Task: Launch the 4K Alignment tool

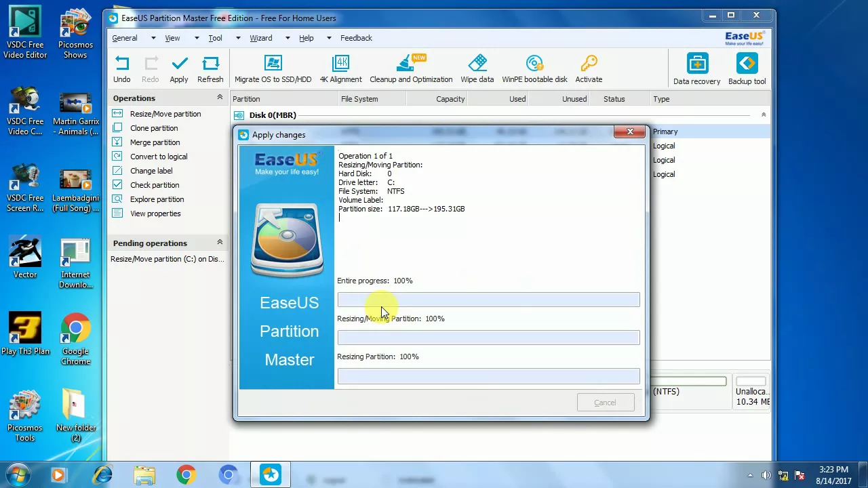Action: point(341,70)
